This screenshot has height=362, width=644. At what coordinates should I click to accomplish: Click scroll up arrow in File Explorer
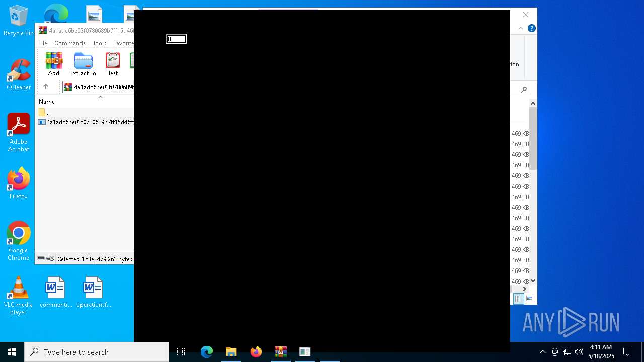533,103
